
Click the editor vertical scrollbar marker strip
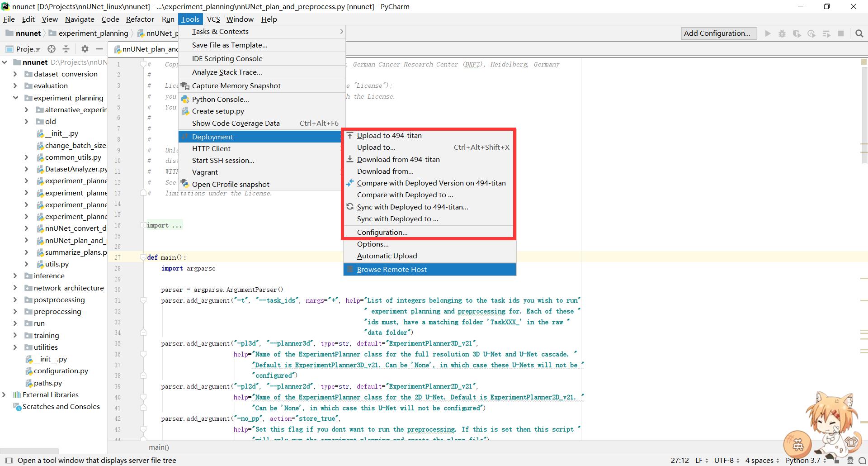(x=864, y=249)
